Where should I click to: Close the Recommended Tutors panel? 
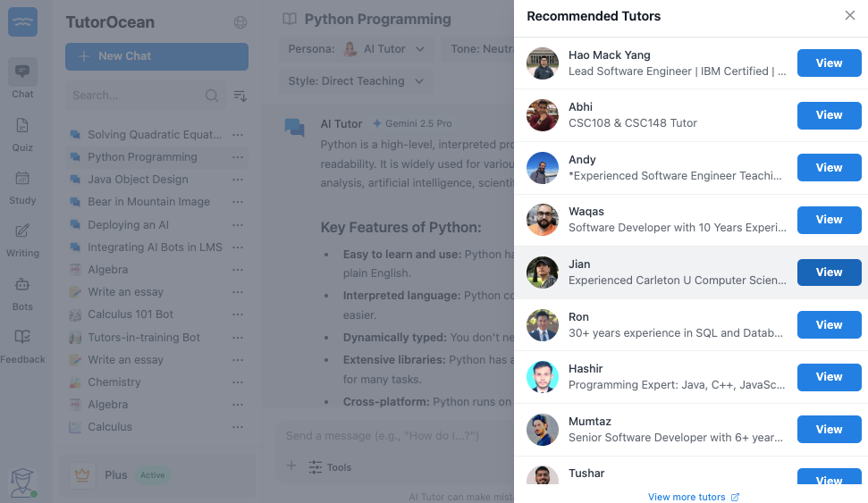coord(849,16)
